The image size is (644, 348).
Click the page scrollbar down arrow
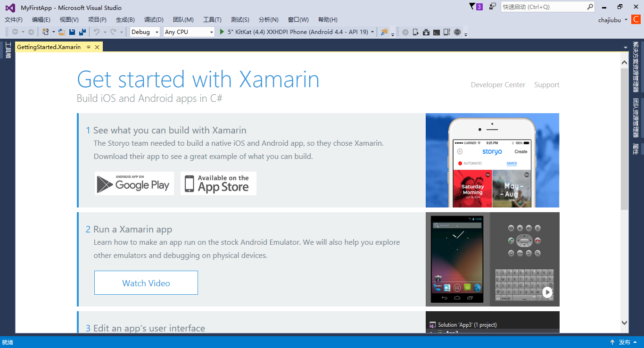(625, 323)
